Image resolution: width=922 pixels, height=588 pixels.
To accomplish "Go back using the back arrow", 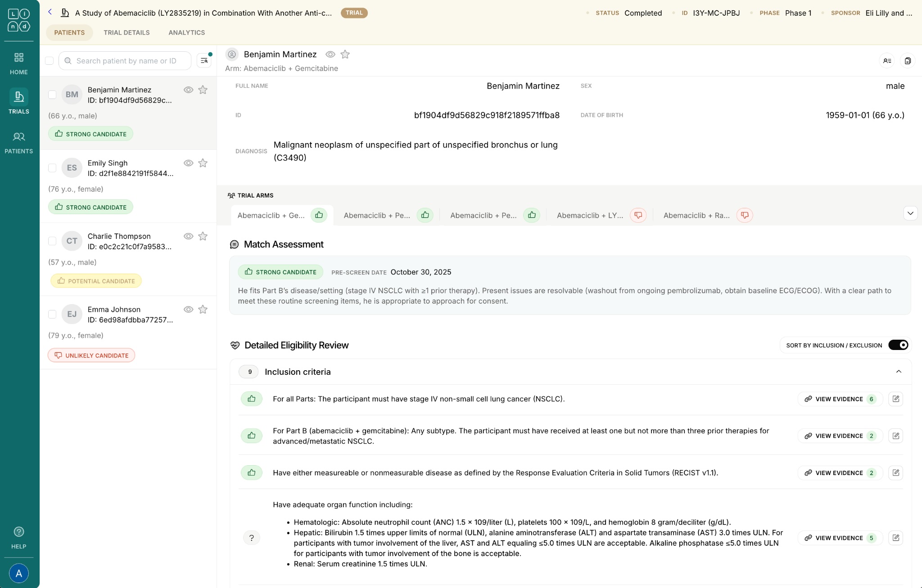I will pyautogui.click(x=50, y=12).
